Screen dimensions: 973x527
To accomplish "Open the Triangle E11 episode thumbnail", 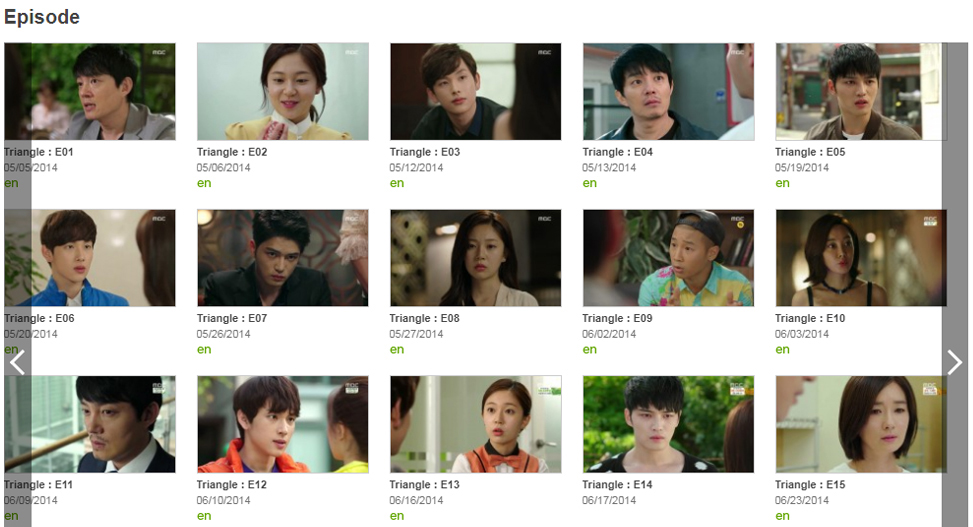I will point(90,424).
